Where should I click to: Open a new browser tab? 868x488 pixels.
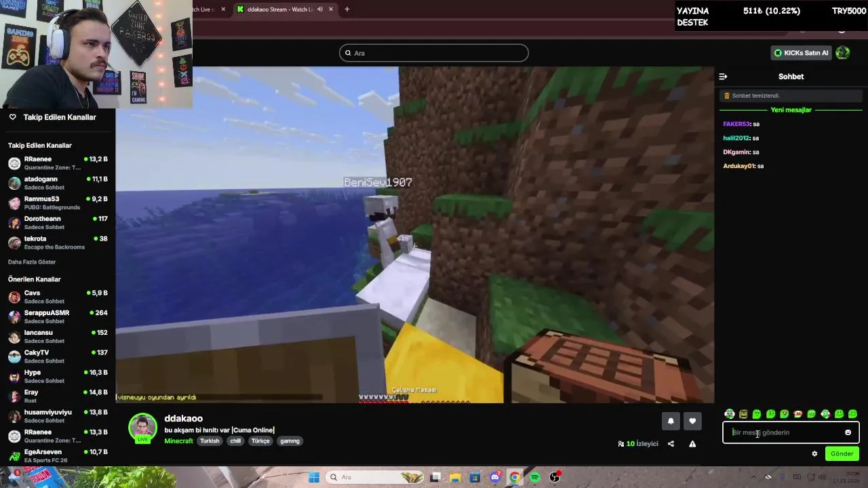[347, 9]
